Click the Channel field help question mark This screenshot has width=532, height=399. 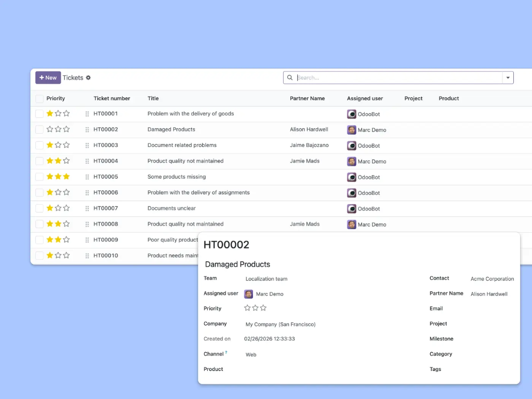pos(226,352)
